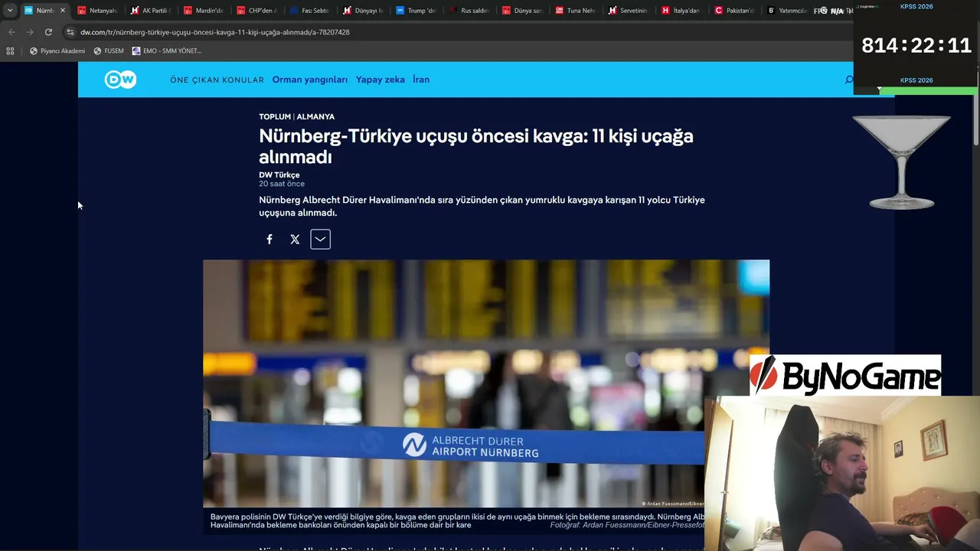Open the Yapay zeka topic
Screen dimensions: 980x551
point(381,80)
